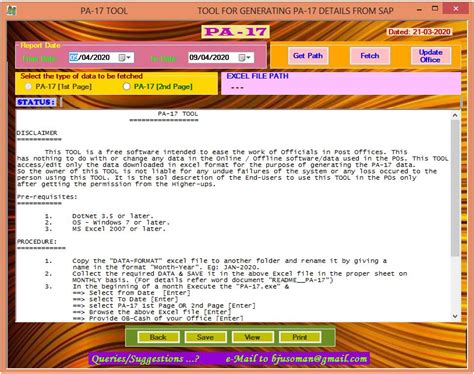Click the scroll up arrow of text area
The height and width of the screenshot is (374, 474).
(455, 115)
